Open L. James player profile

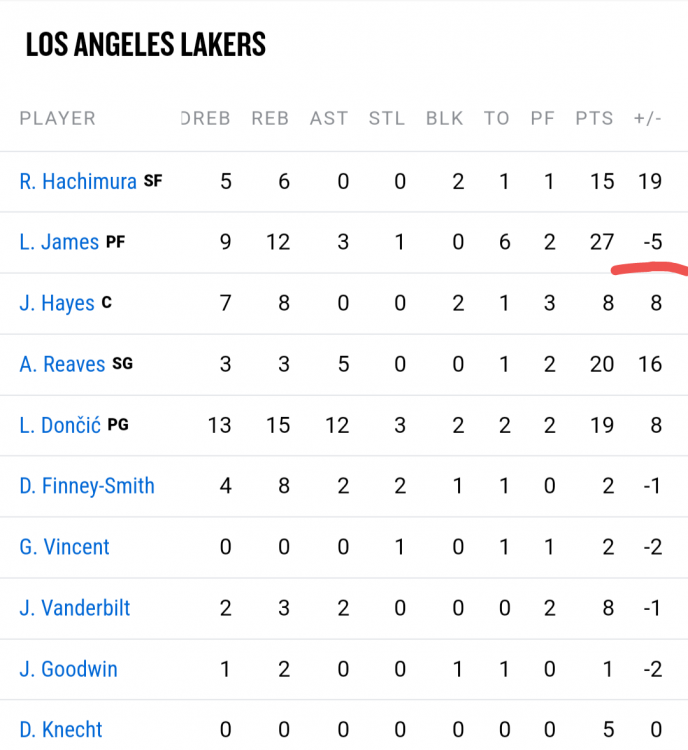tap(59, 242)
